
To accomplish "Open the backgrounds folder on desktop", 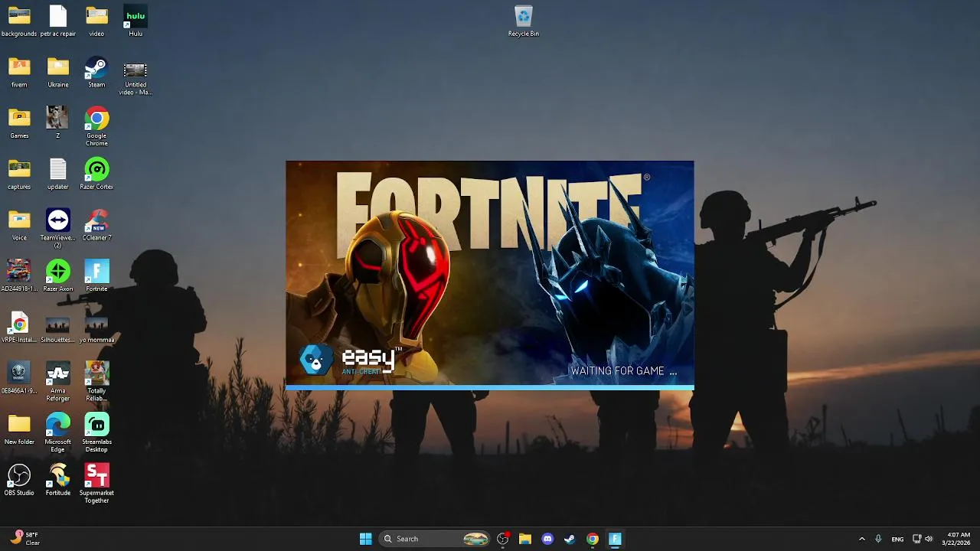I will tap(19, 21).
